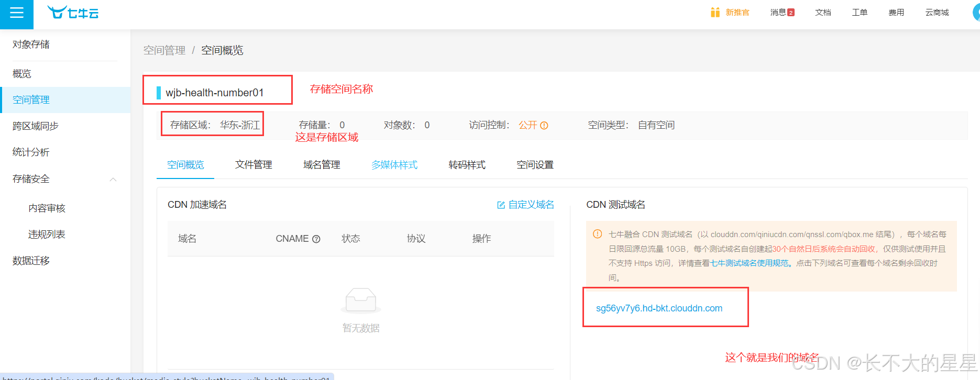Switch to 空间概览 tab

[185, 165]
